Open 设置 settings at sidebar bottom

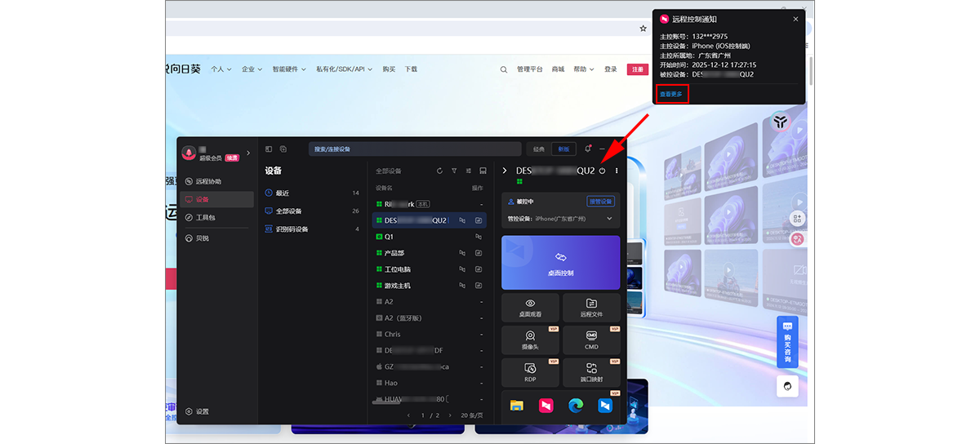click(x=198, y=411)
